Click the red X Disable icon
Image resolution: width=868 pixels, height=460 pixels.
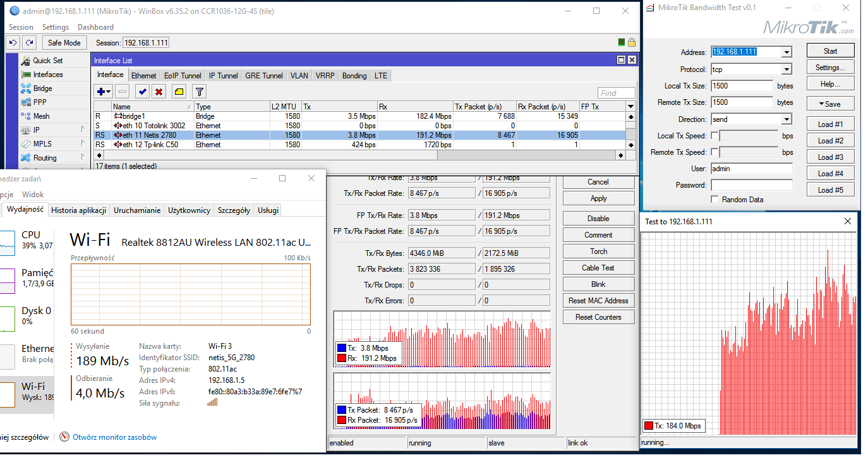pos(159,92)
